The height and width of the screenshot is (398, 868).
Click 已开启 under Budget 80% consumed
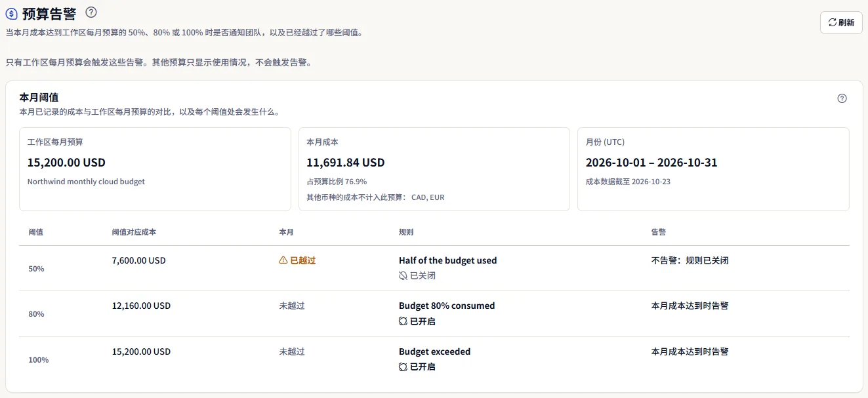click(423, 321)
